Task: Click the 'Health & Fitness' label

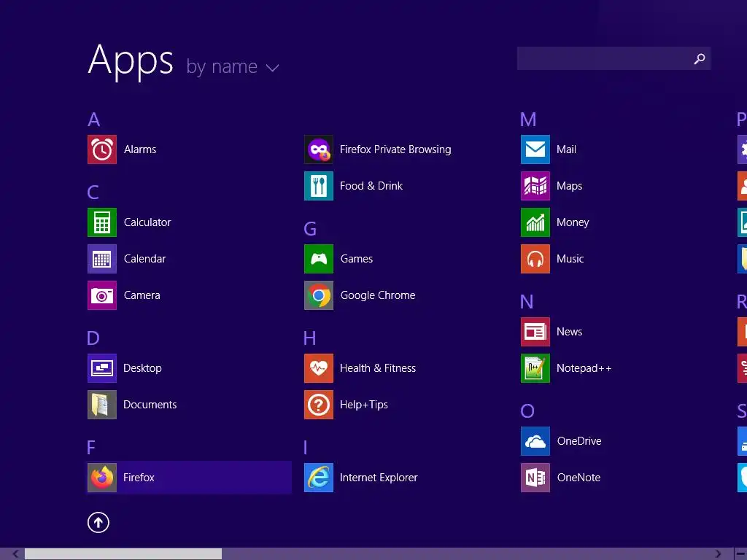Action: 378,368
